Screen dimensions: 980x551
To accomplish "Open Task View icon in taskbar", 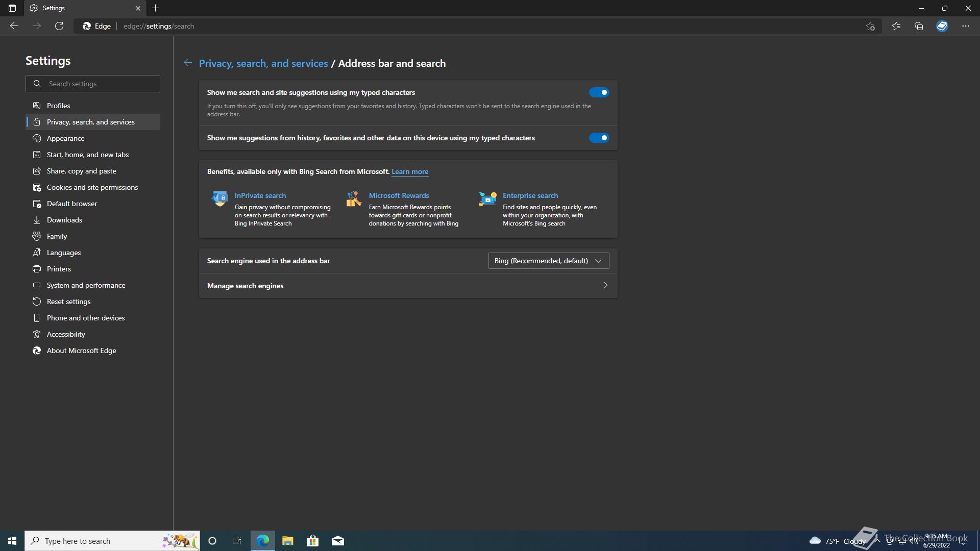I will [x=237, y=541].
